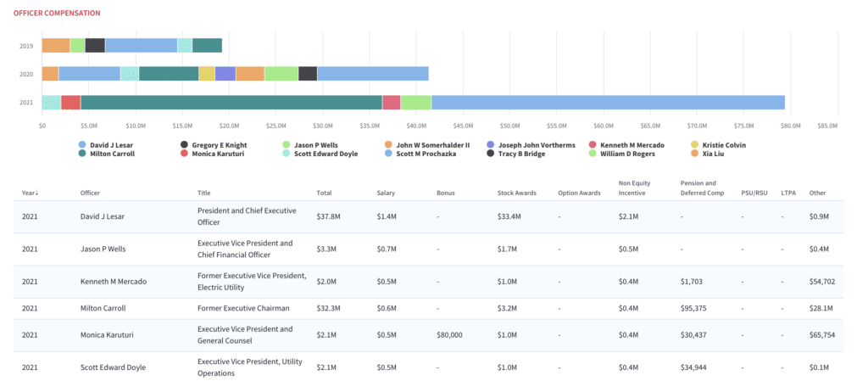Select Tracy B Bridge legend dot
The height and width of the screenshot is (381, 868).
(x=490, y=154)
